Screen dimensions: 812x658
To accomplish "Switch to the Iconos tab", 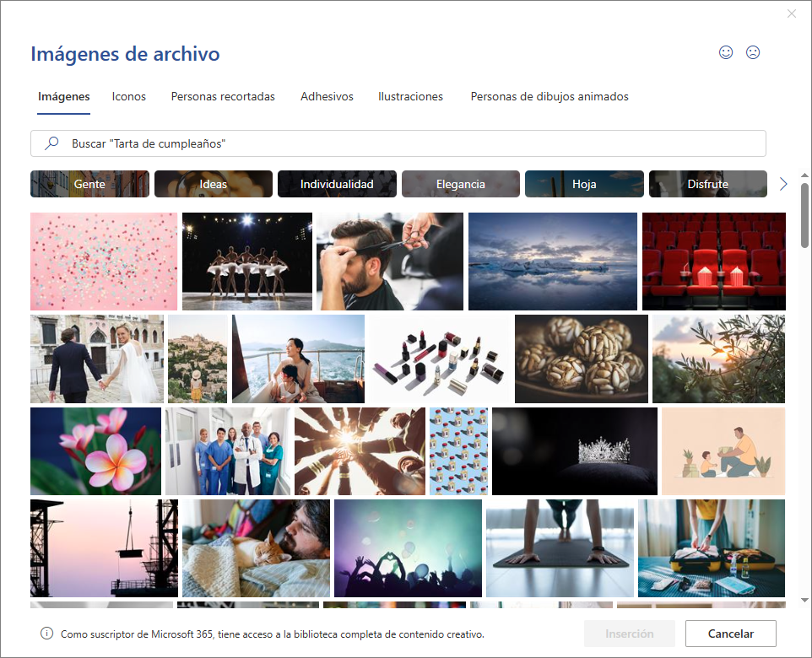I will click(x=129, y=97).
